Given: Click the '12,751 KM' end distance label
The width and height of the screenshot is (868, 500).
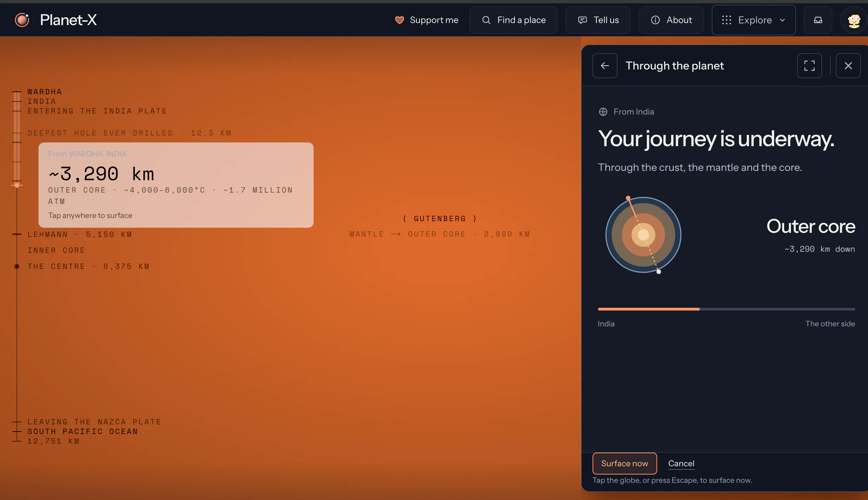Looking at the screenshot, I should [53, 441].
